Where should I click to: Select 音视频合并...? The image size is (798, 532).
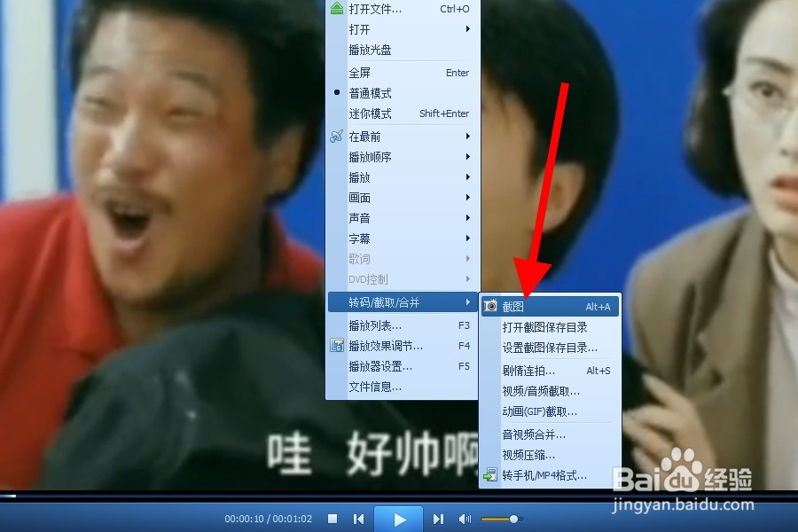550,434
